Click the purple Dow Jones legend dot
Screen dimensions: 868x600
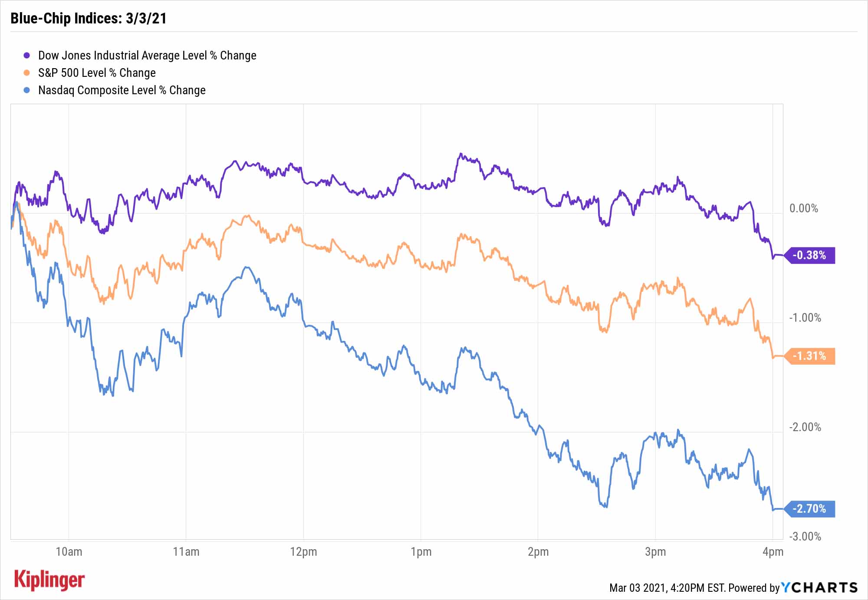27,56
